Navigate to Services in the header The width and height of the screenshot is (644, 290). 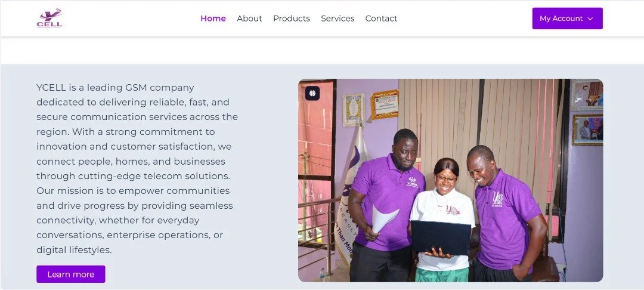(338, 18)
